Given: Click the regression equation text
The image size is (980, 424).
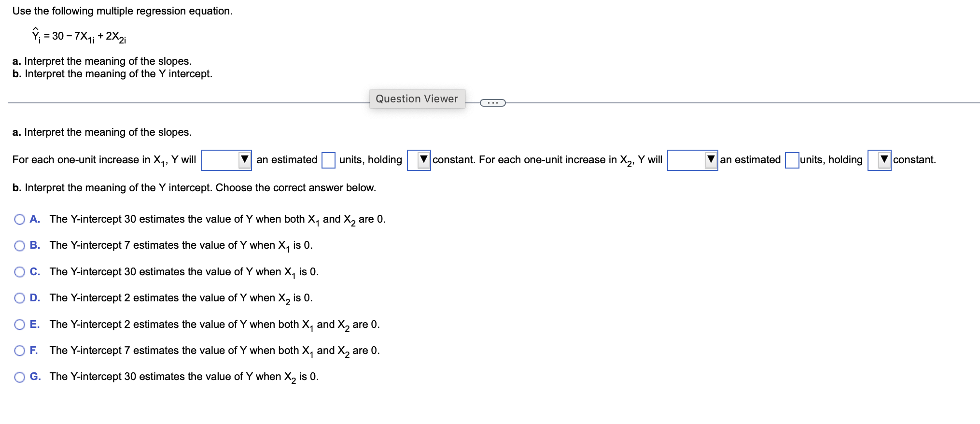Looking at the screenshot, I should [79, 34].
